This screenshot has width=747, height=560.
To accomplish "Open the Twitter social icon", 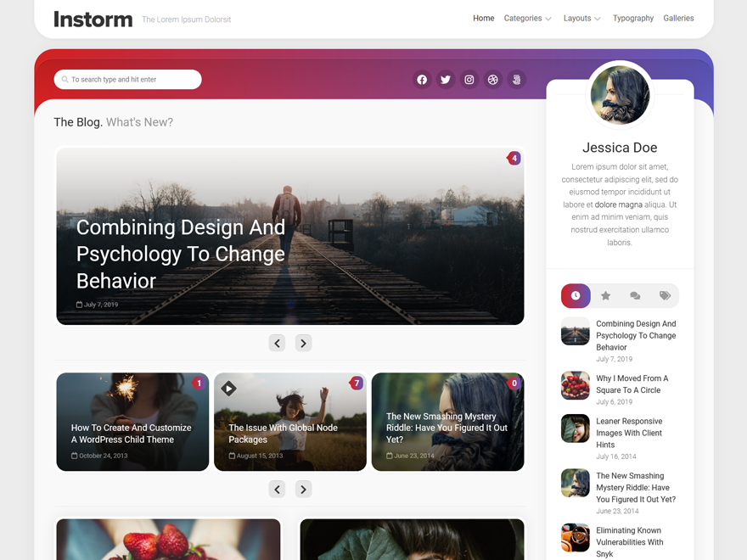I will [x=446, y=80].
